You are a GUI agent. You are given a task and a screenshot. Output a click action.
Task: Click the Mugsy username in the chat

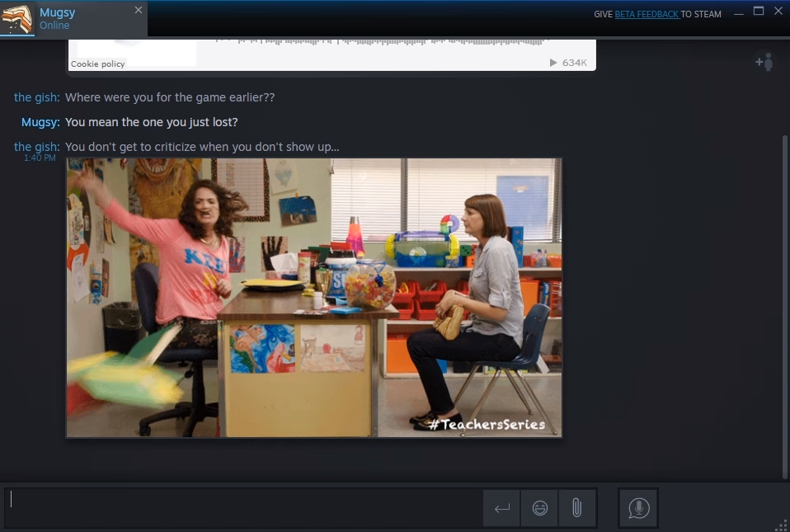[40, 122]
